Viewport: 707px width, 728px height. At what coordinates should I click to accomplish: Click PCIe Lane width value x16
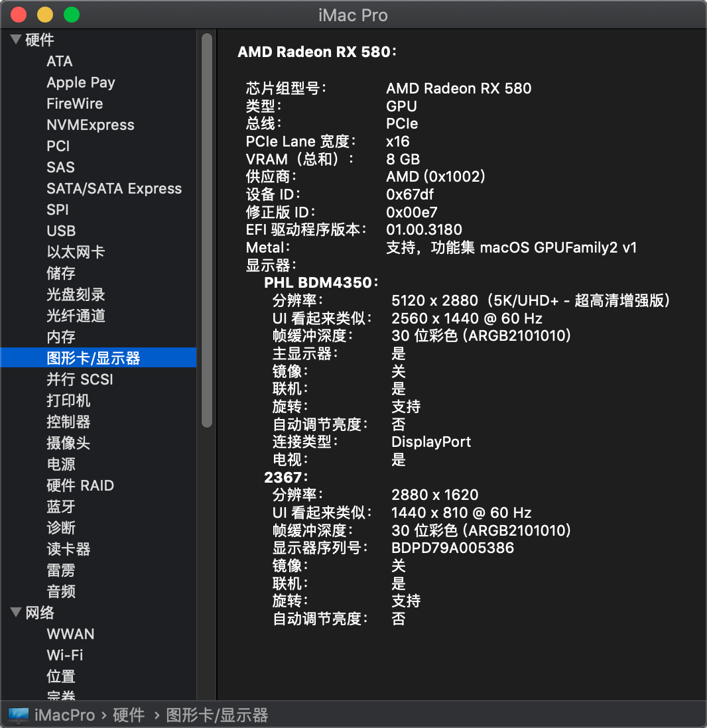click(398, 141)
